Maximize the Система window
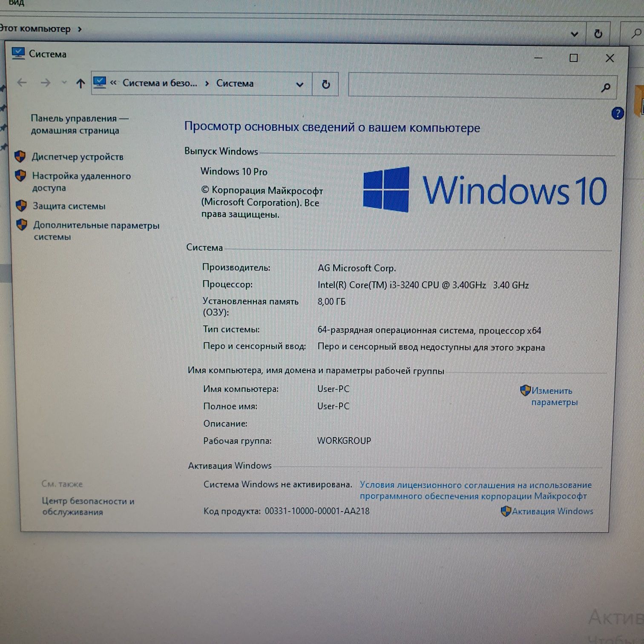The width and height of the screenshot is (644, 644). click(574, 57)
